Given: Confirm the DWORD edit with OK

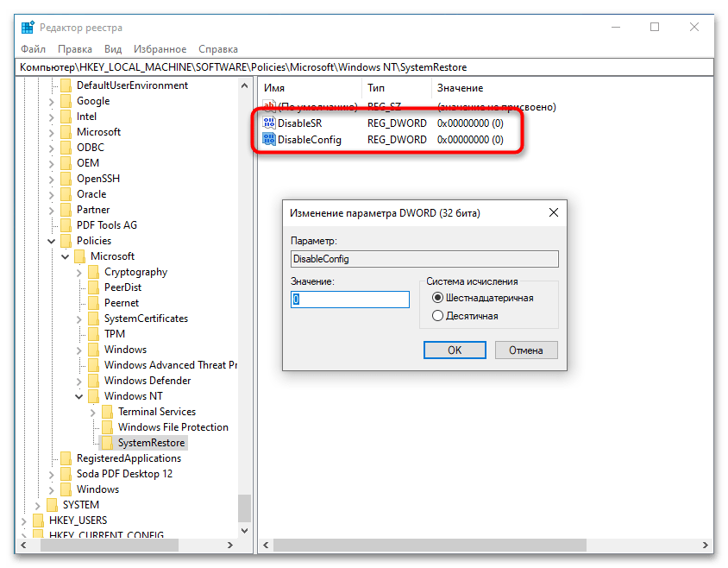Looking at the screenshot, I should coord(455,350).
